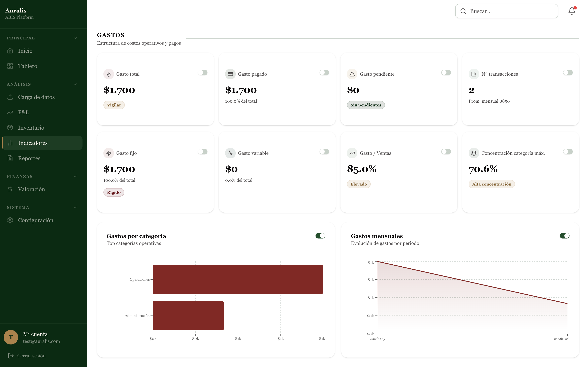
Task: Click the trend icon on Gasto / Ventas
Action: pyautogui.click(x=352, y=153)
